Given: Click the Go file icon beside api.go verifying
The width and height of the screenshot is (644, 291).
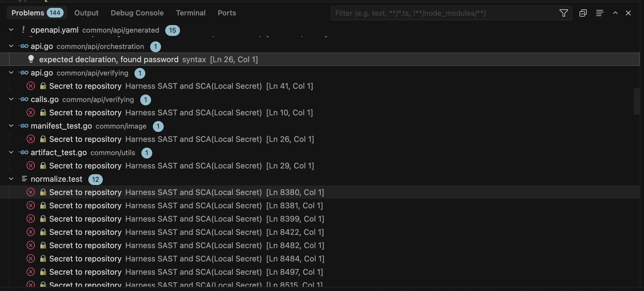Looking at the screenshot, I should click(x=23, y=72).
